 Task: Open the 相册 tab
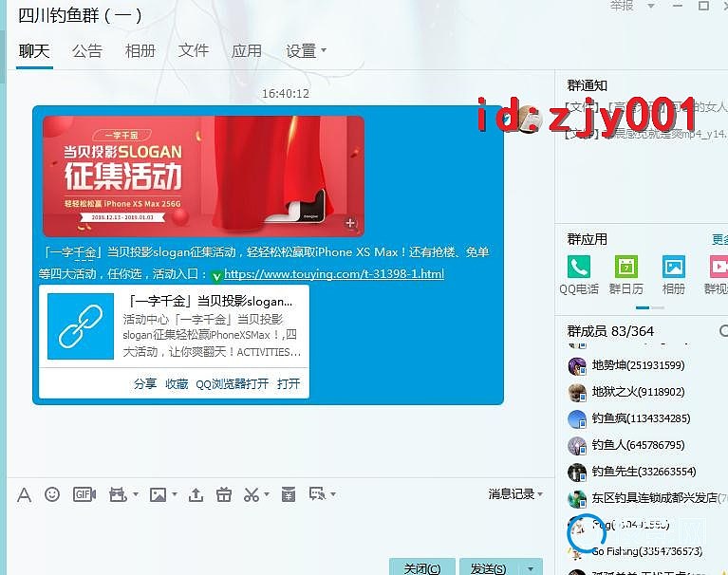(x=140, y=50)
